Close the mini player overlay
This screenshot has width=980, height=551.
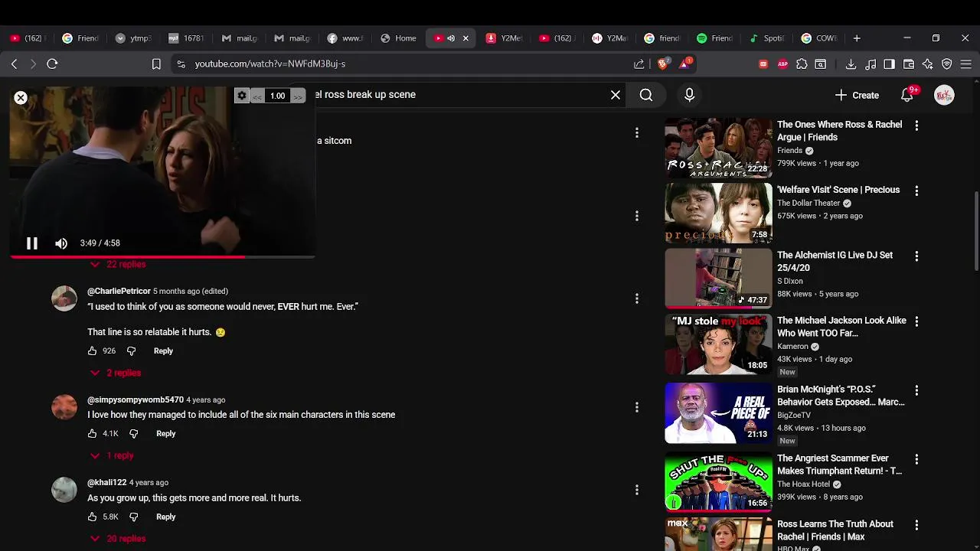point(21,98)
